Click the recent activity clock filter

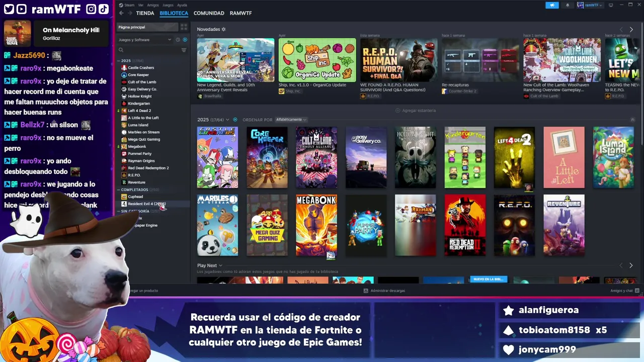click(178, 40)
